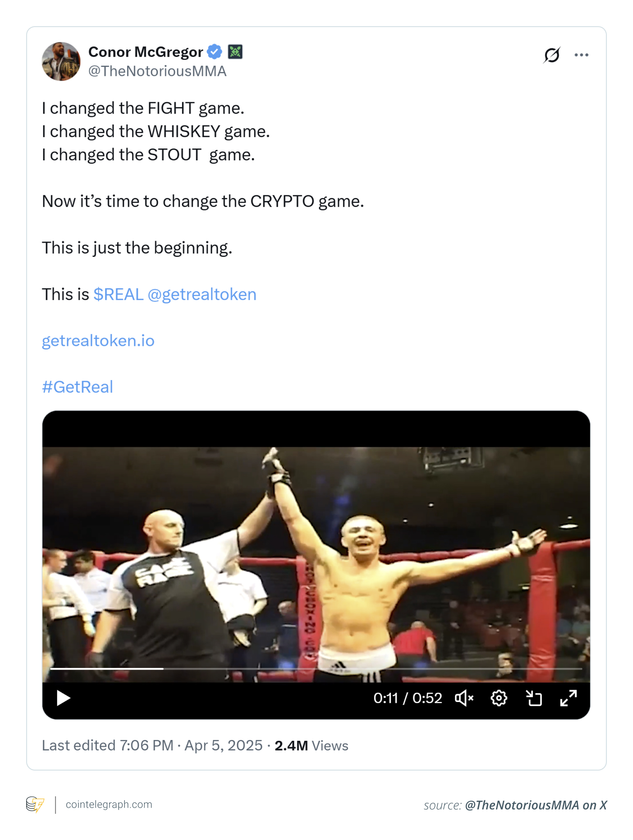Click the Cointelegraph logo icon
The image size is (633, 840).
[35, 804]
